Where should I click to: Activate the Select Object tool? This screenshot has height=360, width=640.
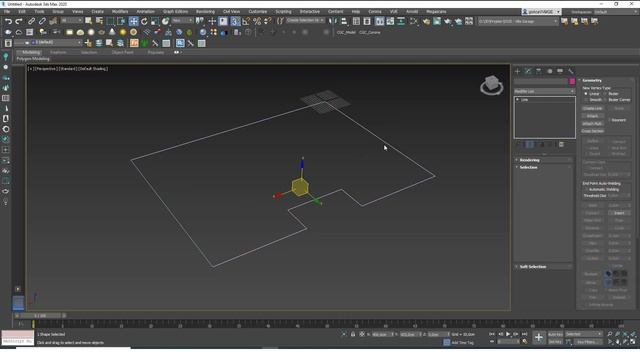click(88, 21)
